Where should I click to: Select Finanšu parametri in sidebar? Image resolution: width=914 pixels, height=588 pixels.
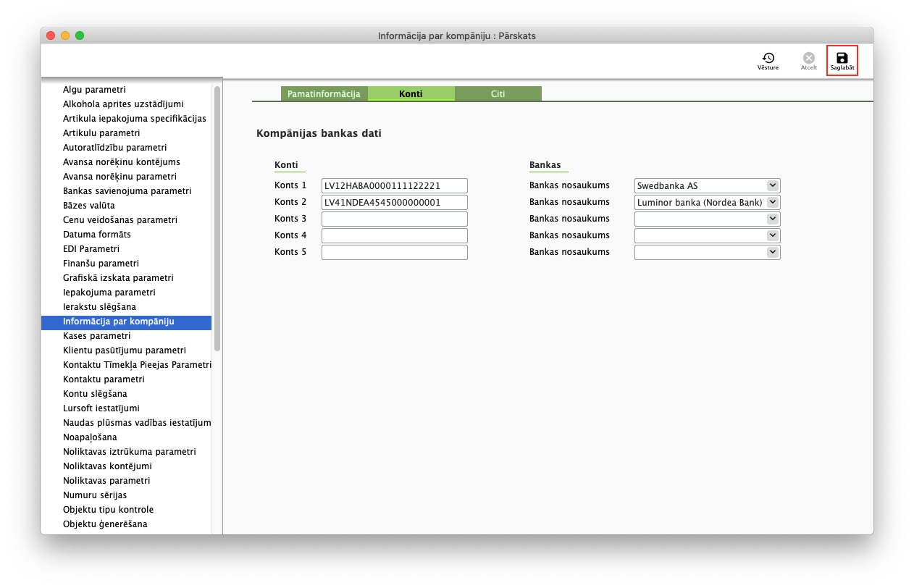[101, 264]
